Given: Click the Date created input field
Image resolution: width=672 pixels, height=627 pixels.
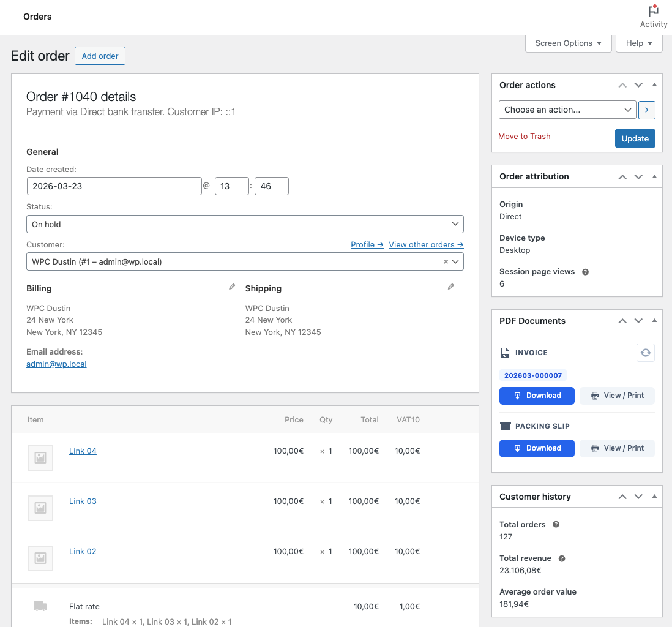Looking at the screenshot, I should click(x=114, y=186).
